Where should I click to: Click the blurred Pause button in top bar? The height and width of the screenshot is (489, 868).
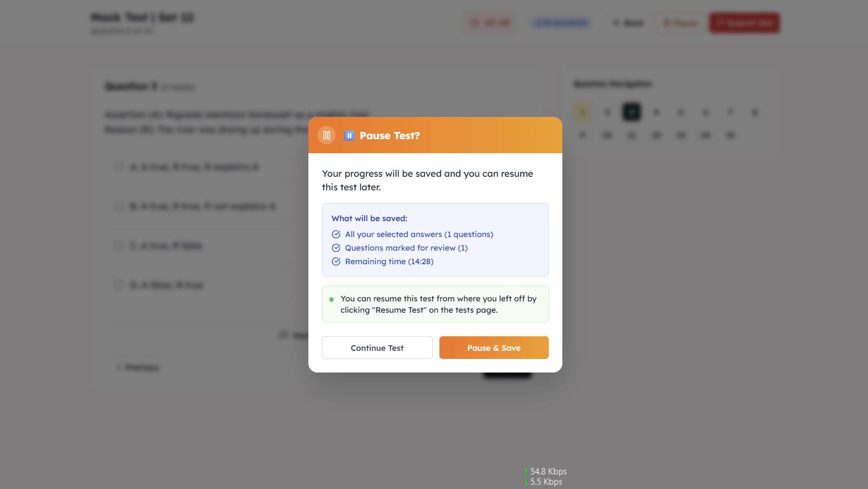point(680,23)
